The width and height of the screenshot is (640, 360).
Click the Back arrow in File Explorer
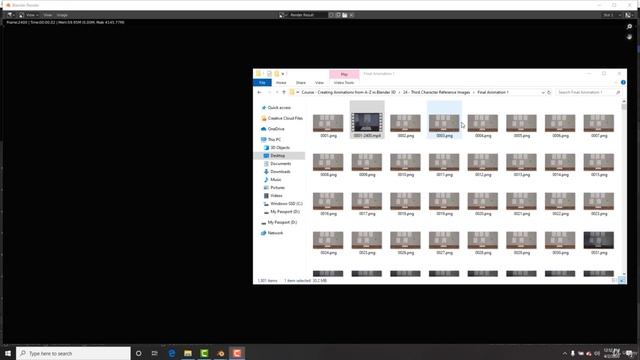[x=260, y=93]
